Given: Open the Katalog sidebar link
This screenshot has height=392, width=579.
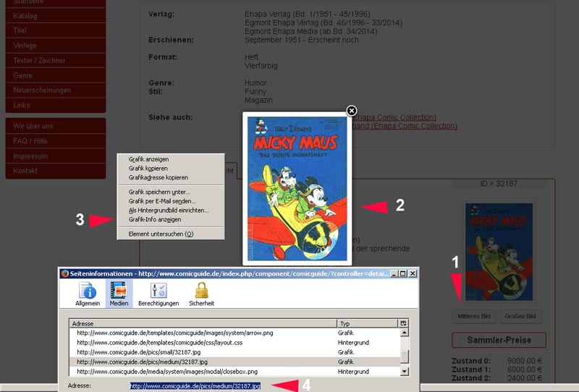Looking at the screenshot, I should click(x=56, y=16).
